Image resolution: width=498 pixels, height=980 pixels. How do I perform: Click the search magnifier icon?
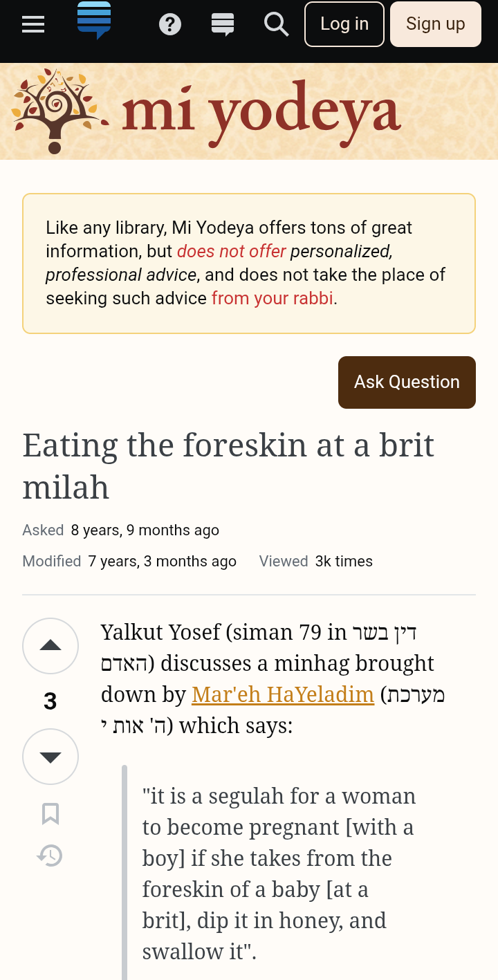point(276,24)
